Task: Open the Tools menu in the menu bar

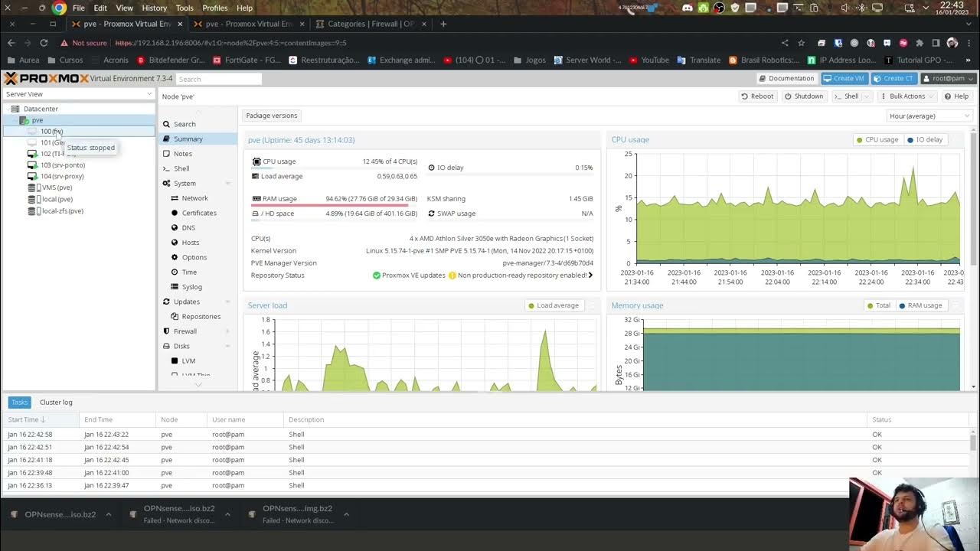Action: click(185, 8)
